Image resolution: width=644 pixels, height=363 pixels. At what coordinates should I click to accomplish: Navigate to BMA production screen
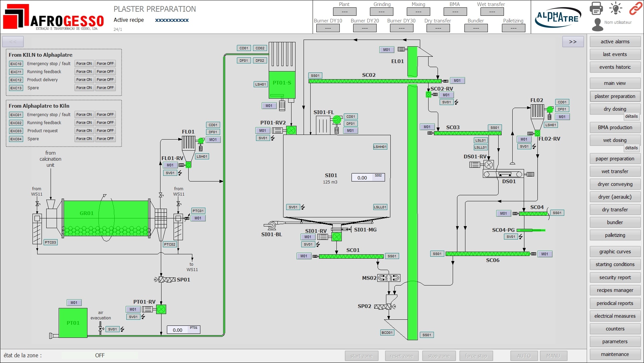click(x=615, y=127)
